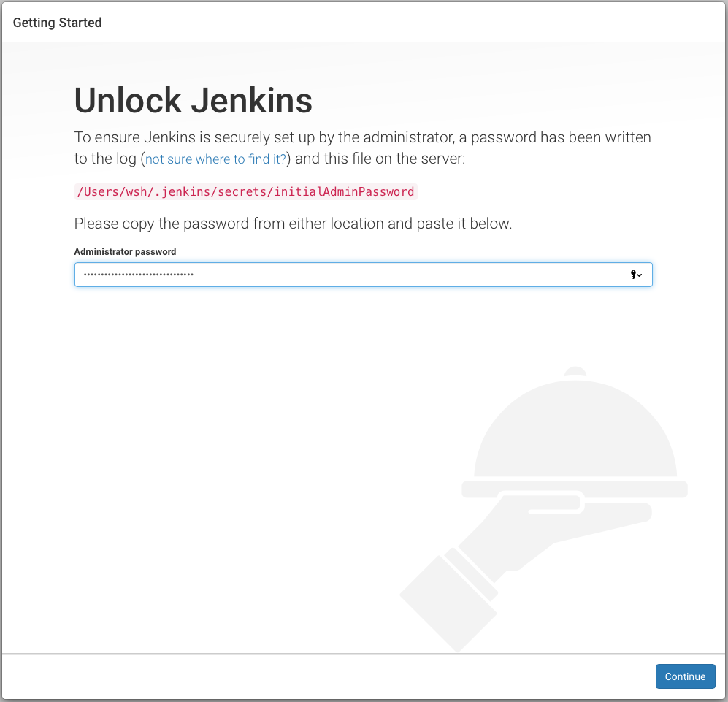Open the "not sure where to find it?" link
728x702 pixels.
215,159
